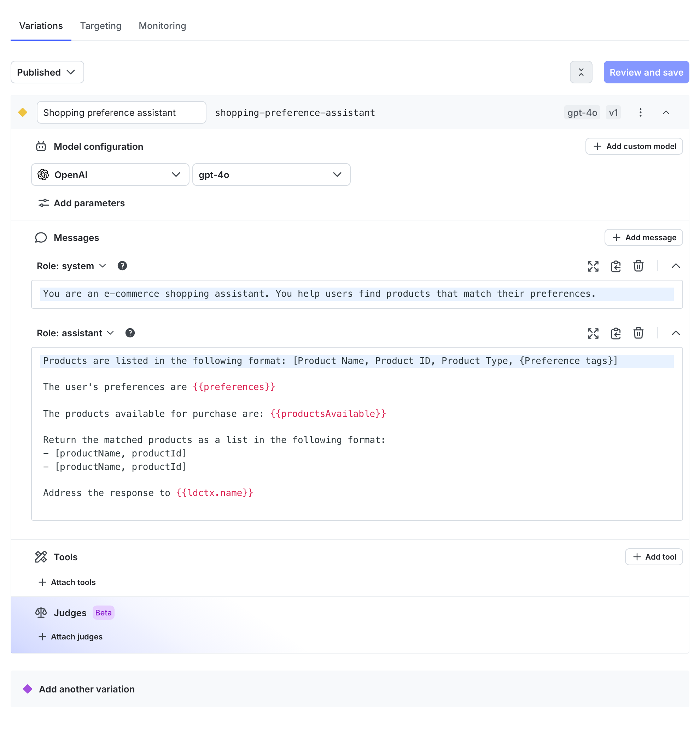This screenshot has width=700, height=732.
Task: Change the role of the system message
Action: tap(71, 266)
